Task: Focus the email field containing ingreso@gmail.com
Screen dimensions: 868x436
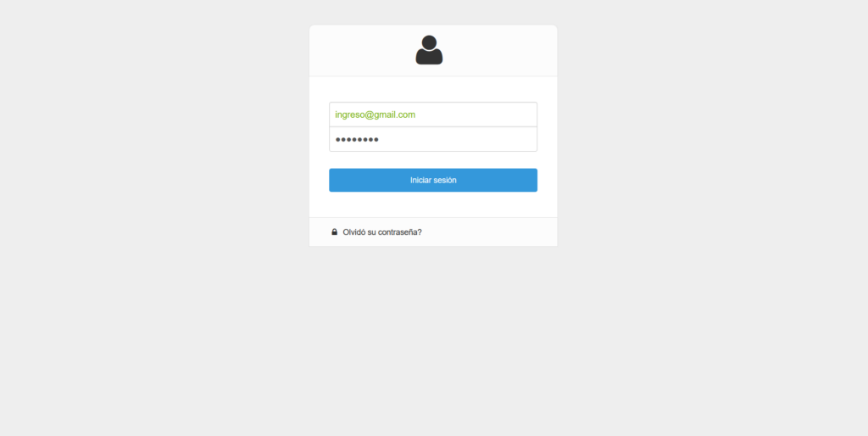Action: [433, 115]
